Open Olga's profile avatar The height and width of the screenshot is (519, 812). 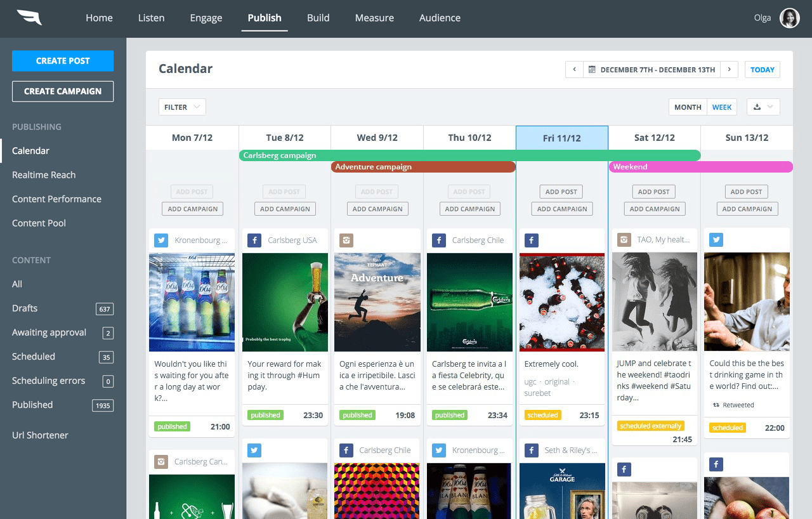coord(789,18)
